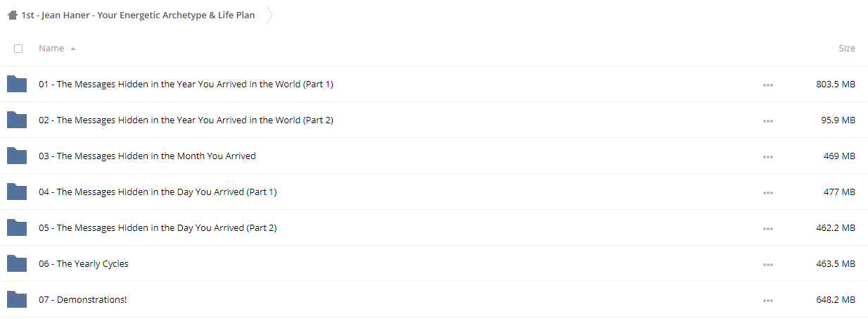The width and height of the screenshot is (868, 319).
Task: Open the 06 - The Yearly Cycles folder
Action: pos(84,263)
